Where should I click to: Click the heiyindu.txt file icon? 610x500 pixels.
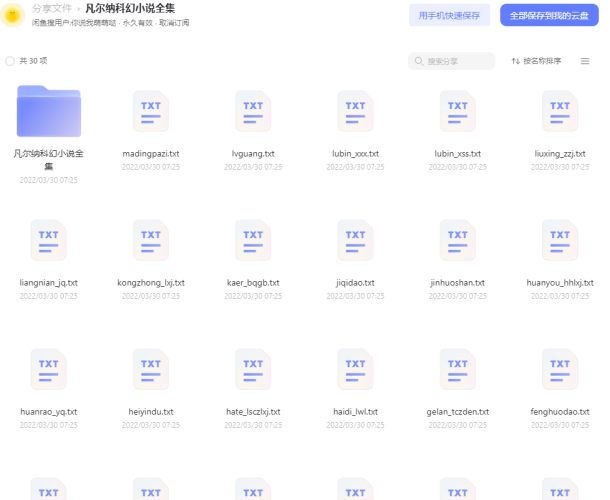151,369
